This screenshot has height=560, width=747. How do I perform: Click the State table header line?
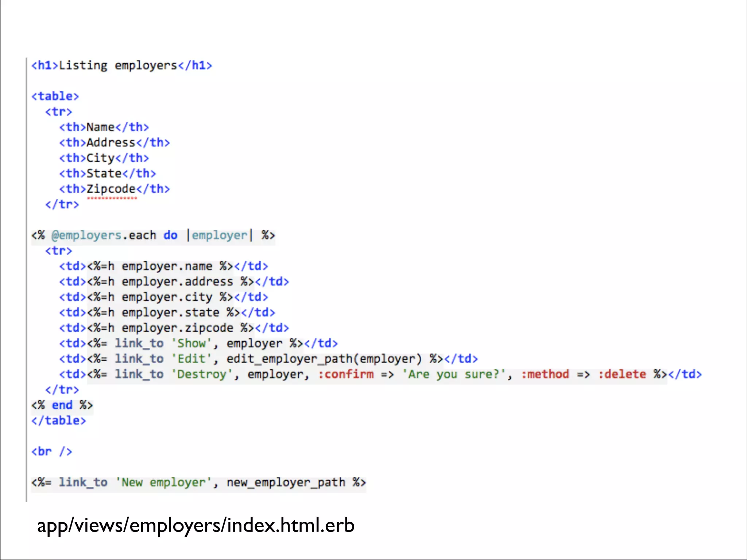point(107,174)
